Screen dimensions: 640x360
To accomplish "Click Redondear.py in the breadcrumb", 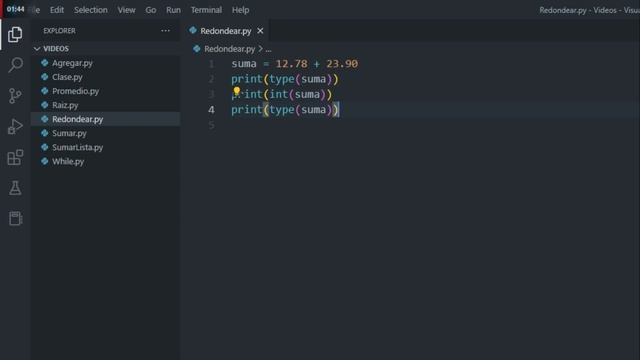I will coord(229,49).
